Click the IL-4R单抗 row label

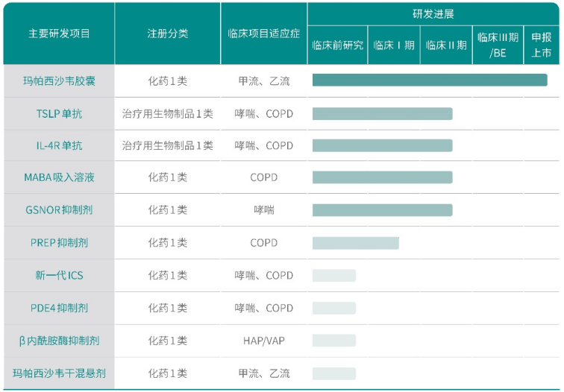pos(59,145)
